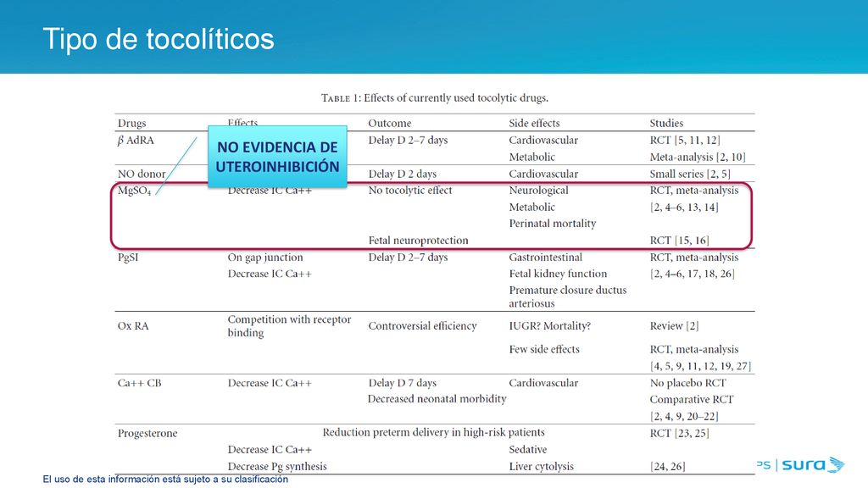Click the 'Ca++ CB' drug cell
The width and height of the screenshot is (868, 488).
140,383
